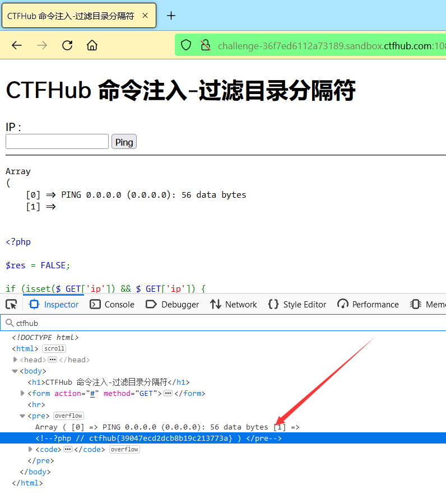Open the Memory tab
Screen dimensions: 446x504
tap(427, 304)
